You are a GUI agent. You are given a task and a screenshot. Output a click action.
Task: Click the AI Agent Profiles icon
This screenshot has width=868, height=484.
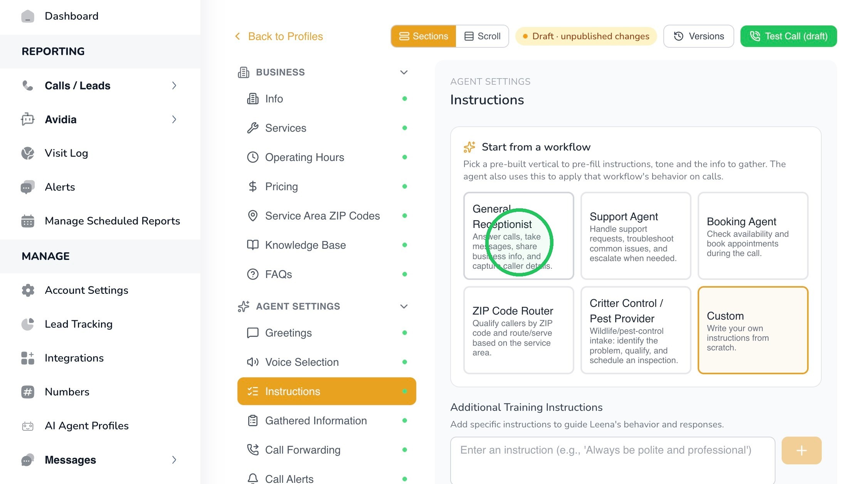coord(27,426)
